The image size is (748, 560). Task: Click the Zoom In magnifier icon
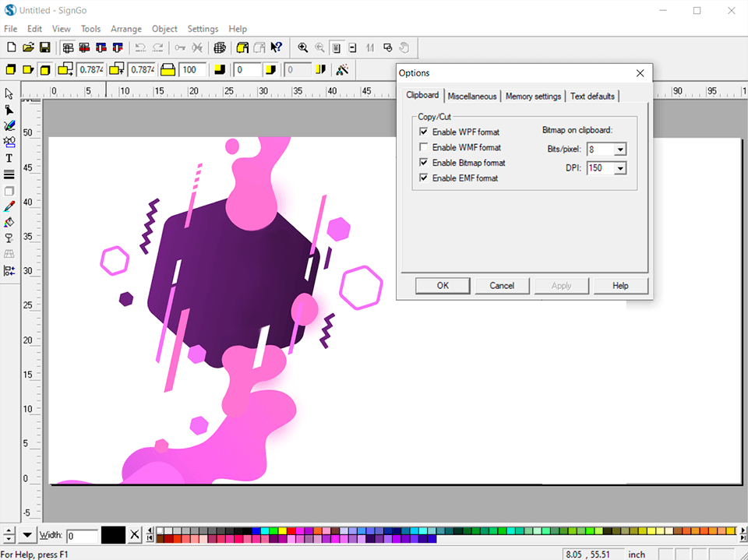click(302, 48)
